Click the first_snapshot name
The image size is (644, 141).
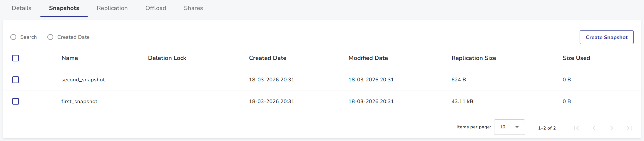(x=79, y=101)
